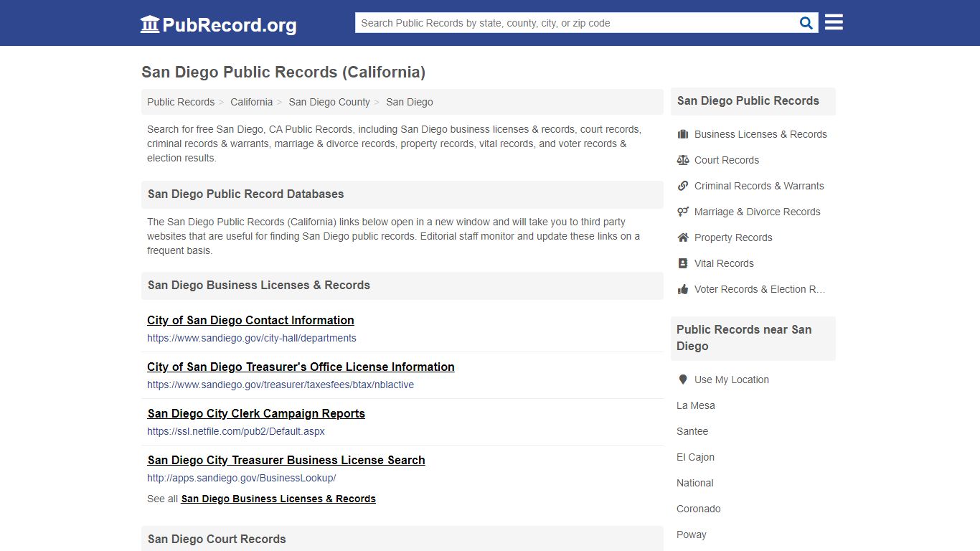The height and width of the screenshot is (551, 980).
Task: Open National nearby records
Action: click(x=695, y=483)
